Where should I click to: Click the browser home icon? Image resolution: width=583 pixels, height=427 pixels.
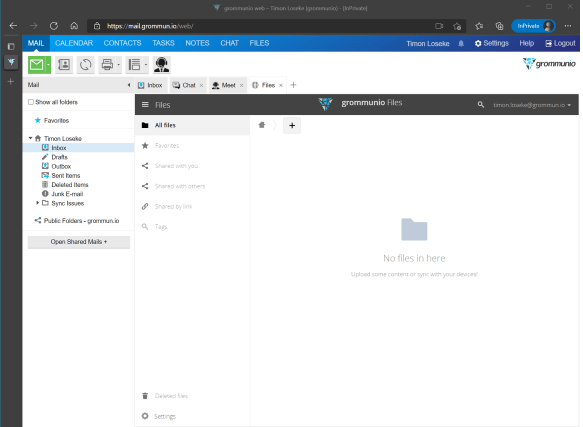(74, 26)
